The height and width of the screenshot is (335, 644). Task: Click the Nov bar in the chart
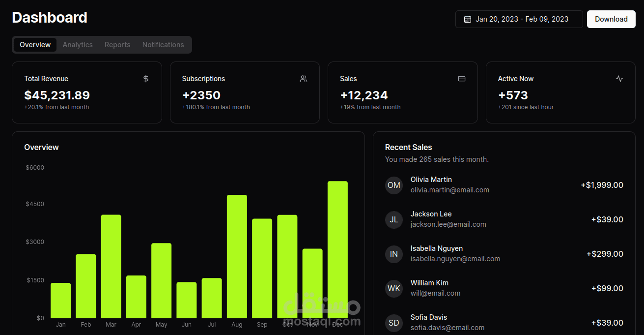pyautogui.click(x=312, y=283)
